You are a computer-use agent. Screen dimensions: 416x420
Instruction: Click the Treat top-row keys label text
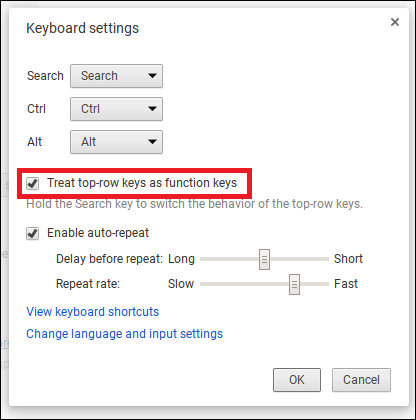[x=142, y=183]
